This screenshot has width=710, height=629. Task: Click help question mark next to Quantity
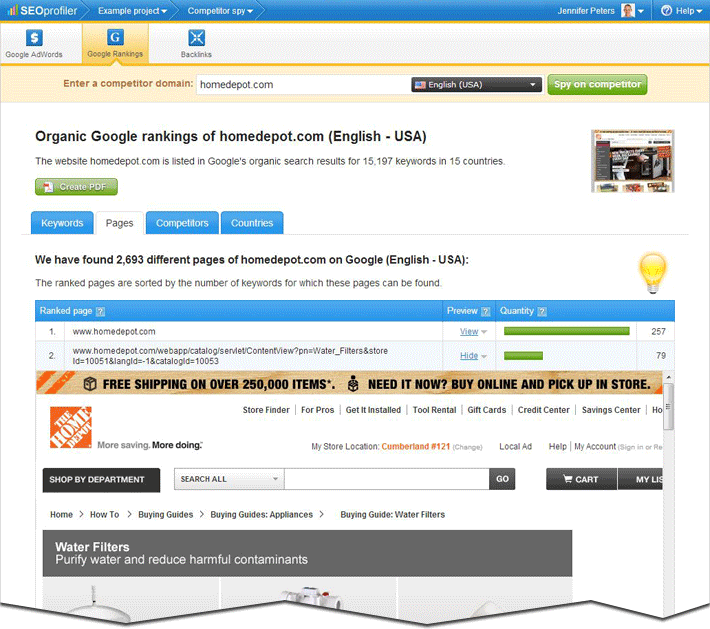click(x=542, y=312)
